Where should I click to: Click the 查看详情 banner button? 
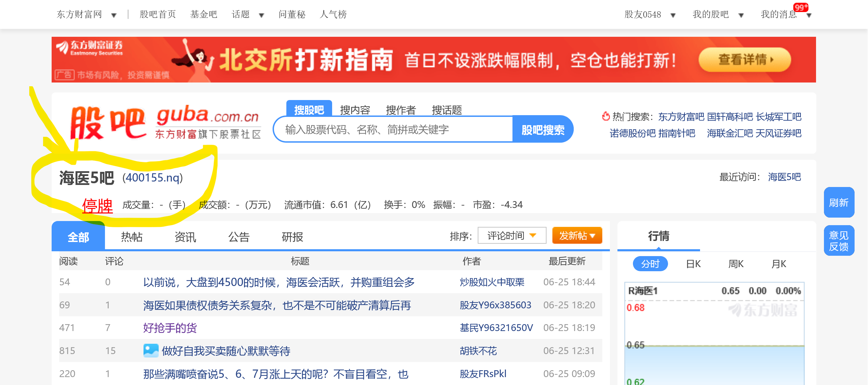(x=745, y=59)
